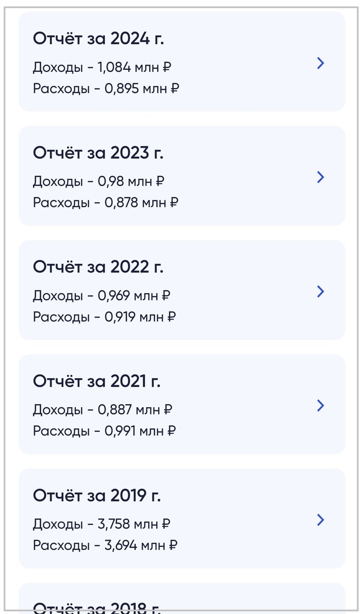Open the "Отчёт за 2023 г." title
The width and height of the screenshot is (364, 614).
98,153
